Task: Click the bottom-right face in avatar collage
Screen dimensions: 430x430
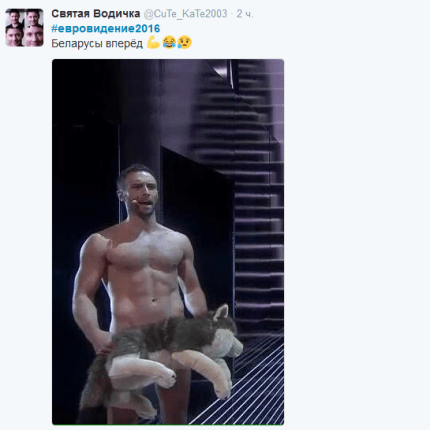Action: coord(34,37)
